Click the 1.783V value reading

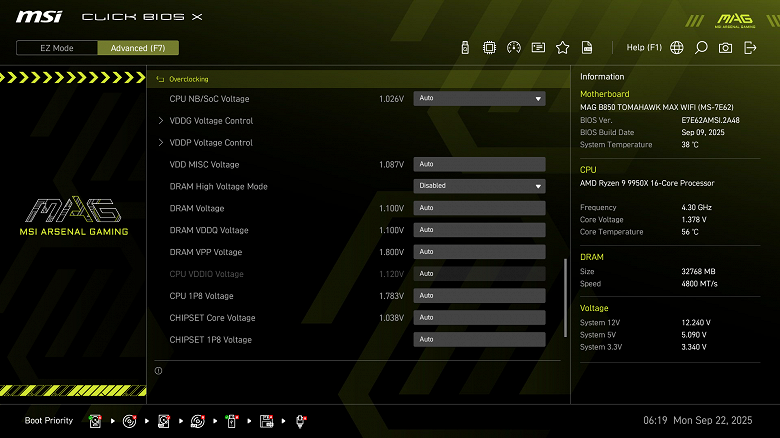[391, 296]
